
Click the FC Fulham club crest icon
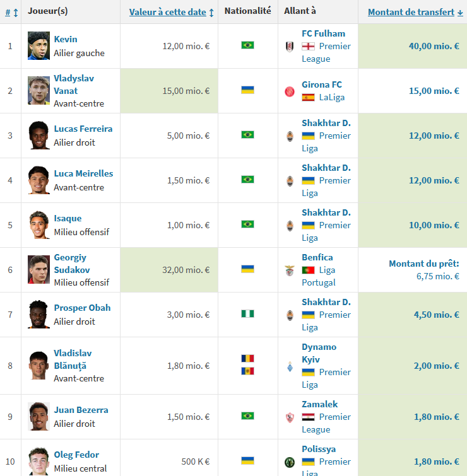[290, 47]
